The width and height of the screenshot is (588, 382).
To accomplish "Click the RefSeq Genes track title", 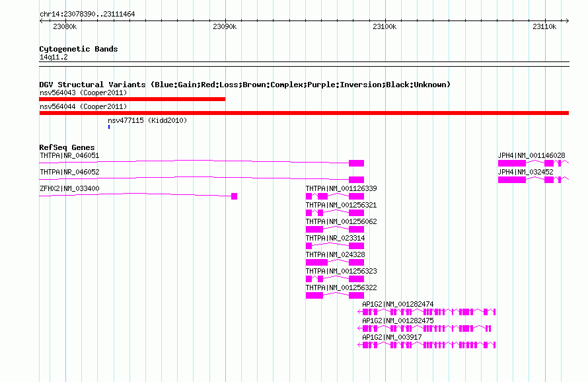I will (67, 147).
